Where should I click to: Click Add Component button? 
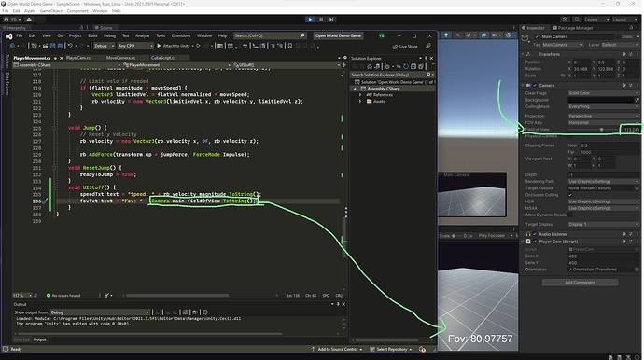pyautogui.click(x=580, y=283)
